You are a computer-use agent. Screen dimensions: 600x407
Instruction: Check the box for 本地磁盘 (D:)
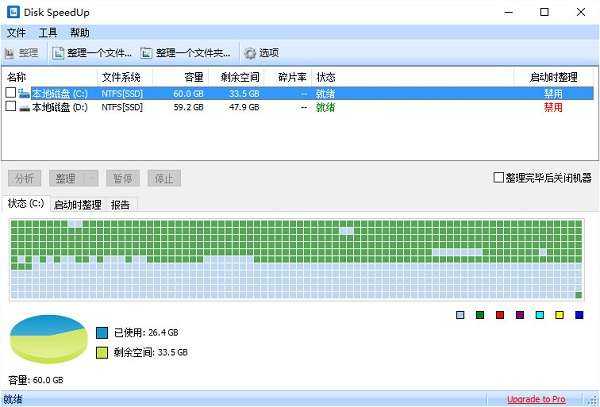pyautogui.click(x=11, y=106)
